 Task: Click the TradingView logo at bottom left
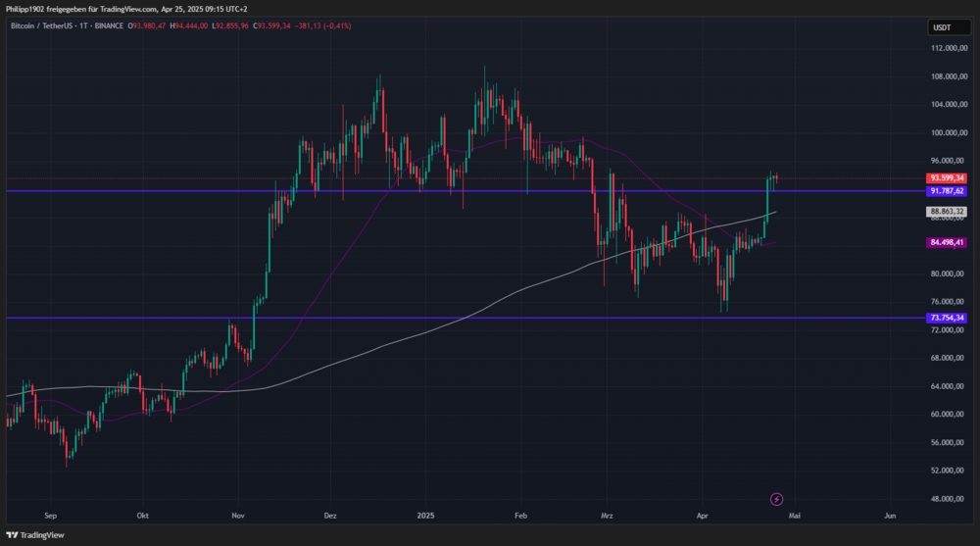(x=35, y=535)
